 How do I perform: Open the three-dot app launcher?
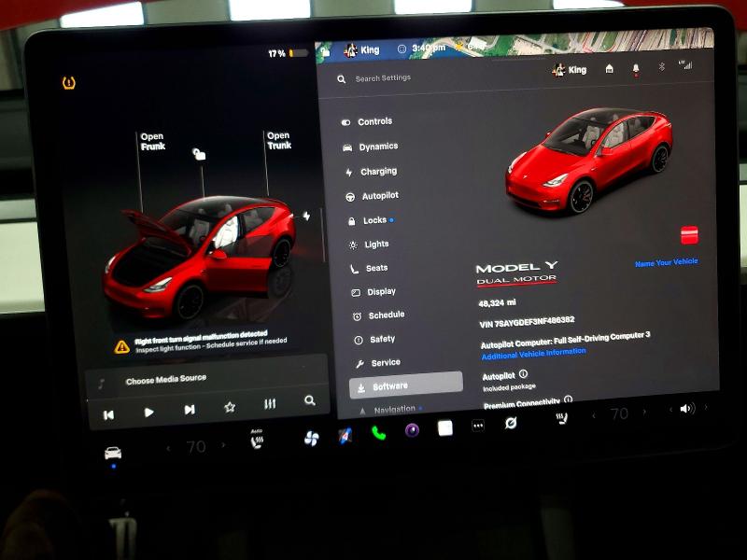pyautogui.click(x=478, y=426)
